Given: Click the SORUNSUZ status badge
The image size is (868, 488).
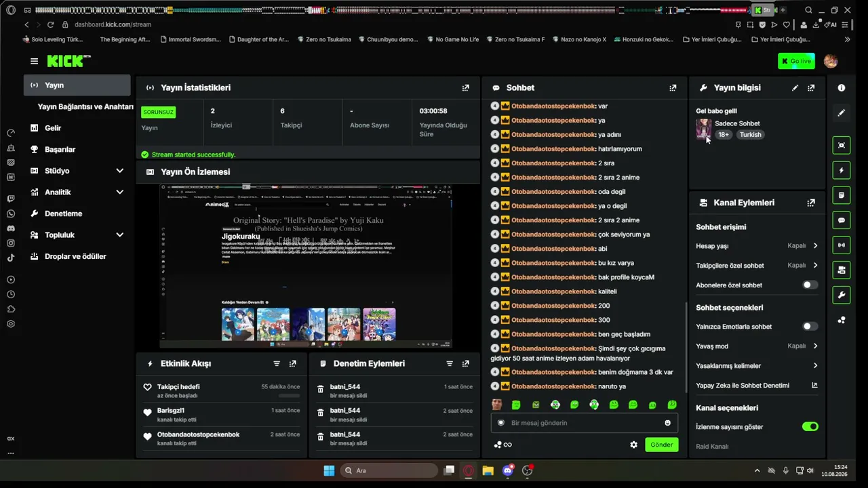Looking at the screenshot, I should pyautogui.click(x=159, y=113).
